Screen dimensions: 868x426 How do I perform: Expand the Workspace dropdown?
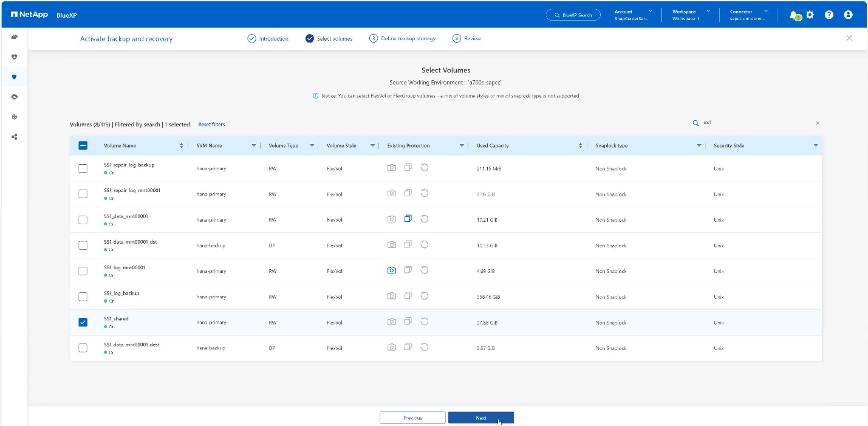click(708, 11)
